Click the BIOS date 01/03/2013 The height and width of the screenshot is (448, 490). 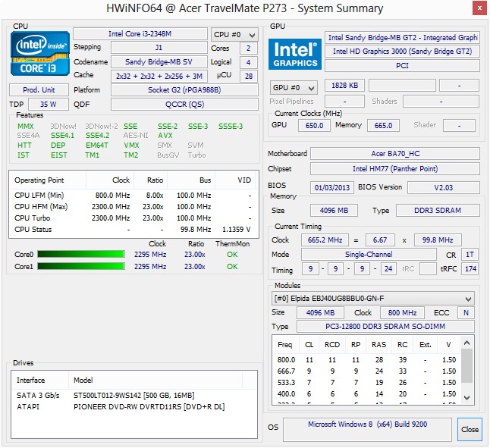click(x=332, y=188)
